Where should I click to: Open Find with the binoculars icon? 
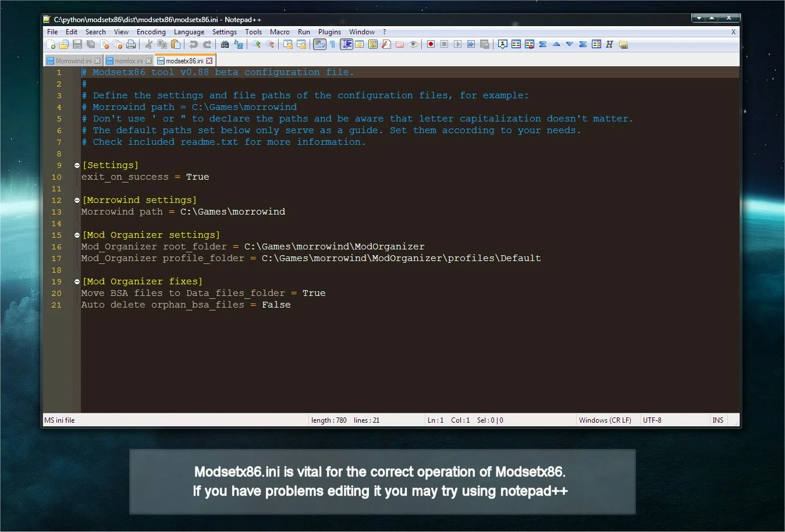[225, 44]
